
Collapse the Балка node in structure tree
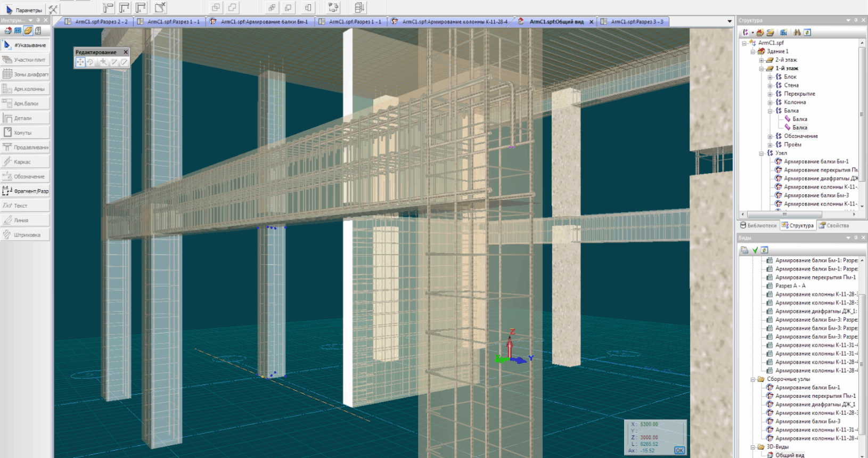click(770, 111)
